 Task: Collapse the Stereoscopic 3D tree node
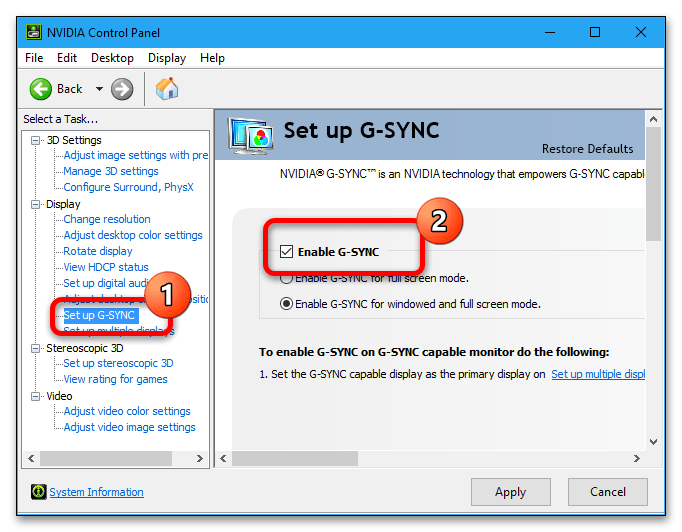click(x=35, y=348)
